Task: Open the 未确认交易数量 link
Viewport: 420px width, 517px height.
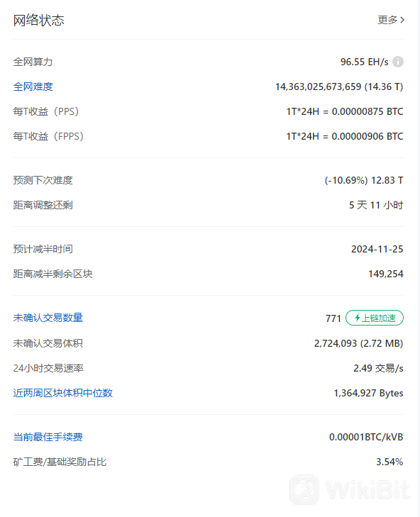Action: point(48,318)
